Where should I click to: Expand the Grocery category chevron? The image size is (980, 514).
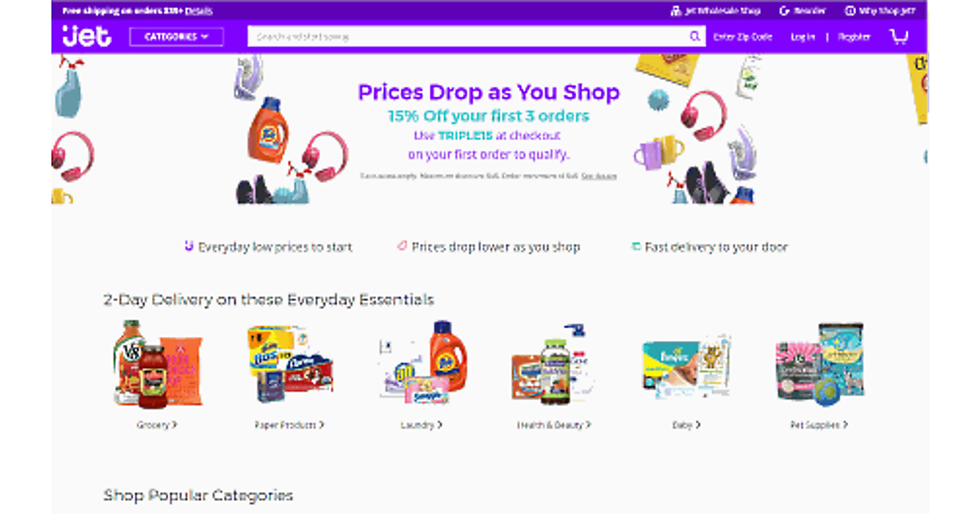tap(175, 425)
